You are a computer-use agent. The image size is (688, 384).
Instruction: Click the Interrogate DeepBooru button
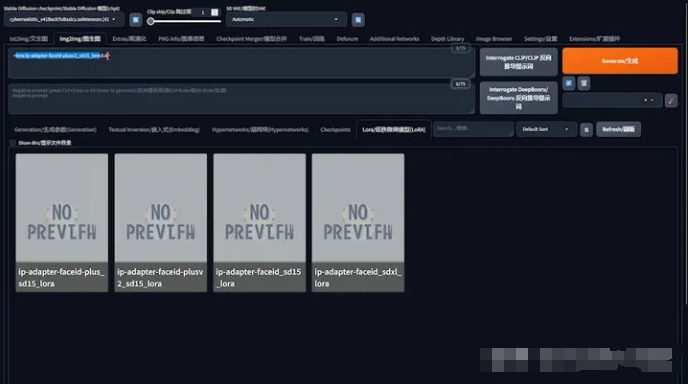click(x=518, y=98)
